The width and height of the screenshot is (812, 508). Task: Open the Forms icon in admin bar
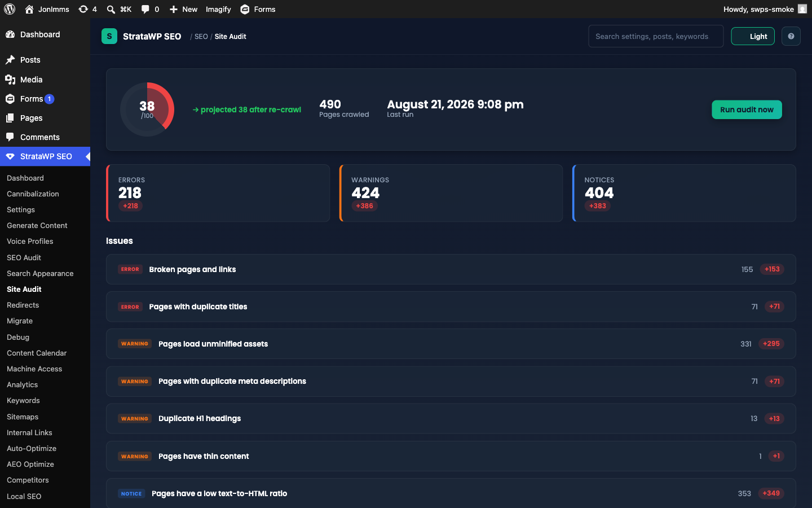coord(245,9)
